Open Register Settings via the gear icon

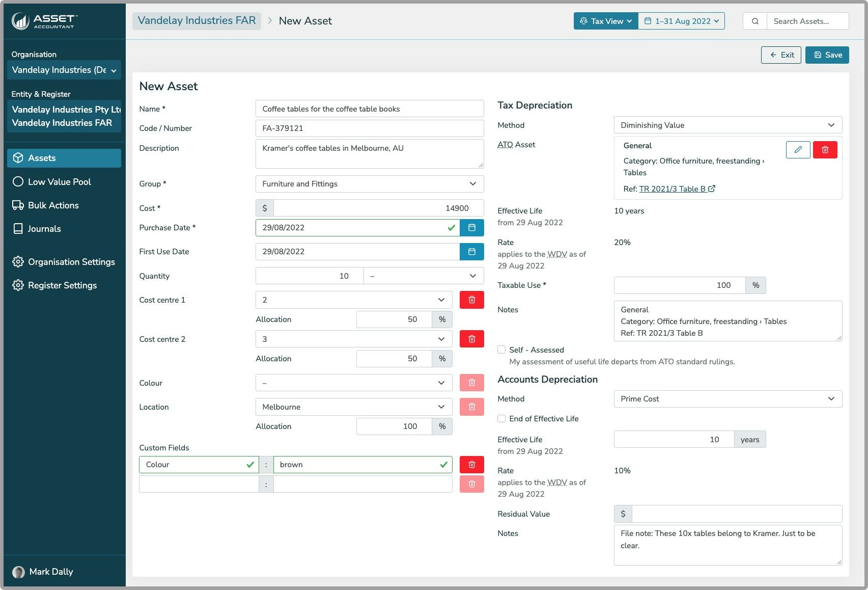[62, 285]
